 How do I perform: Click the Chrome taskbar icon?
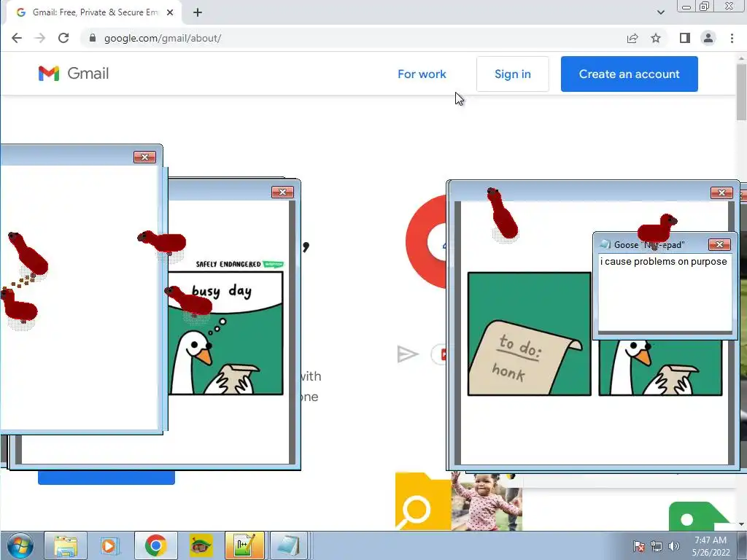(156, 545)
